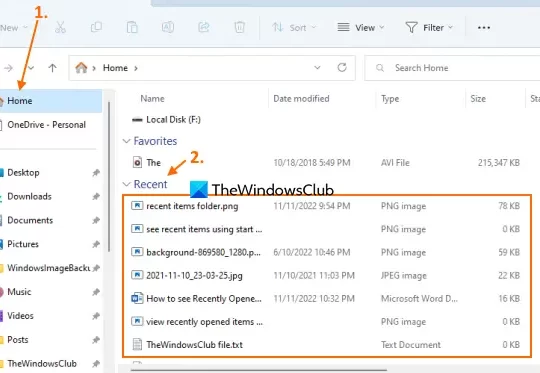Open Music in the sidebar
The image size is (540, 373).
19,292
